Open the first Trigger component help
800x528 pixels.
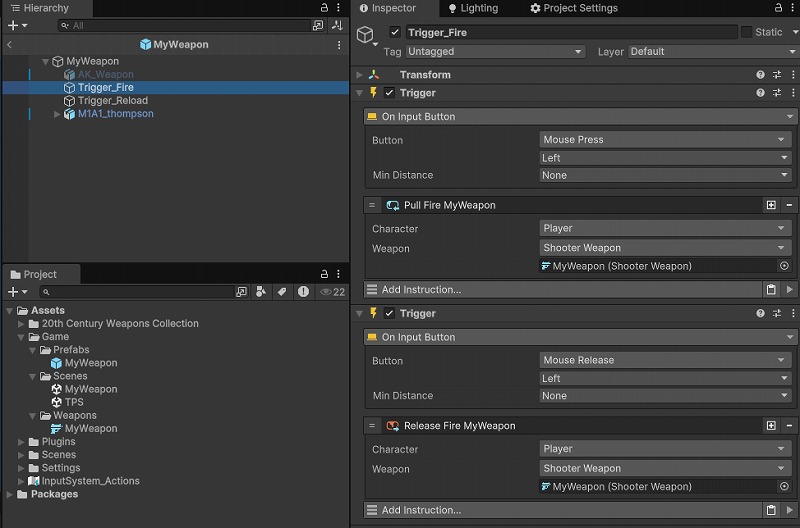point(760,93)
